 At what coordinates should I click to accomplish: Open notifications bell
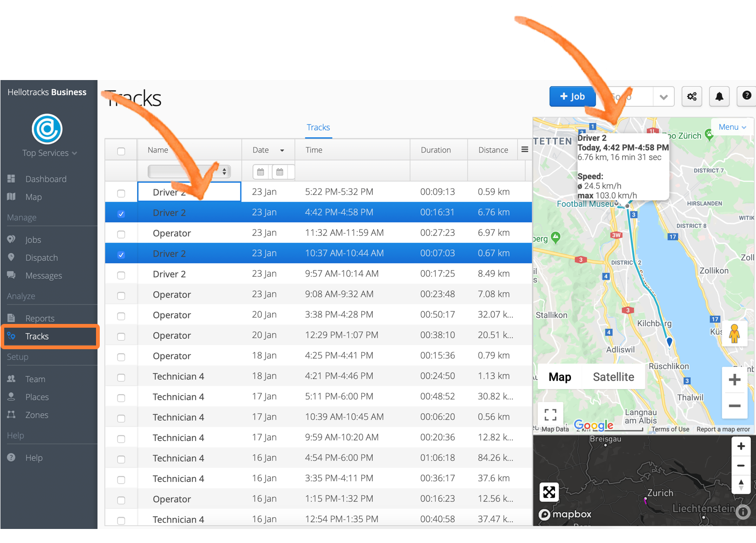coord(719,96)
